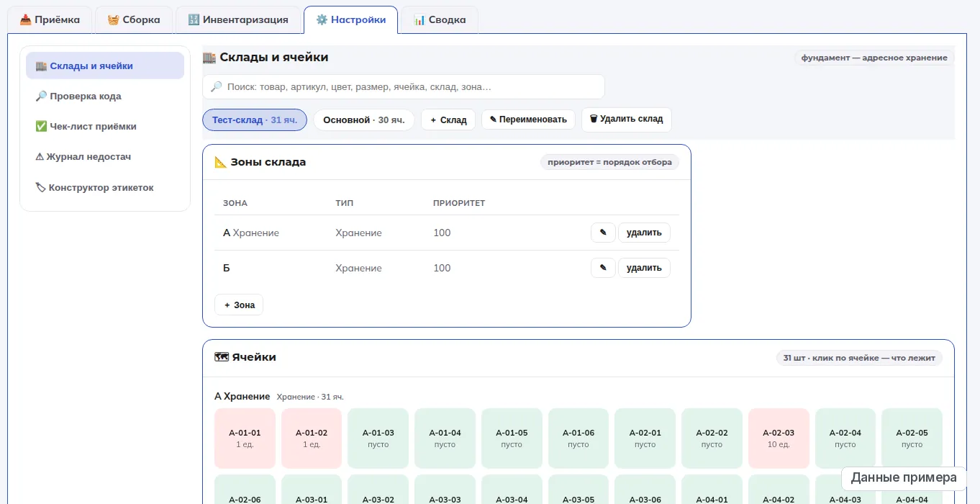The height and width of the screenshot is (504, 980).
Task: Select the Настройки tab
Action: point(350,19)
